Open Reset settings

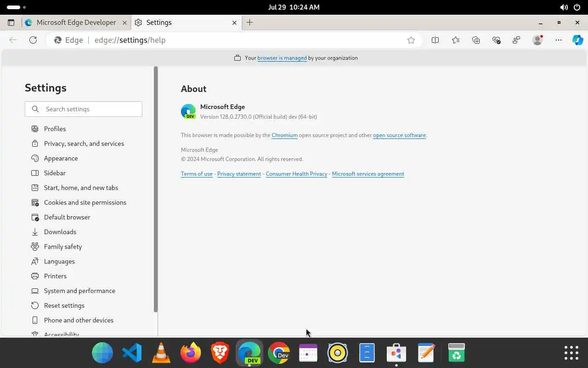click(64, 305)
